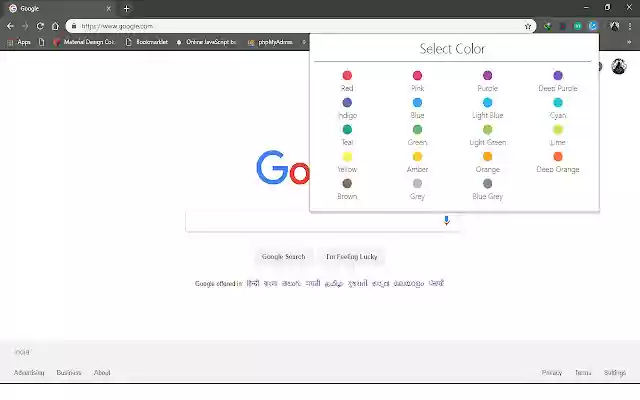Pick the Cyan color swatch
Viewport: 640px width, 400px height.
(558, 102)
